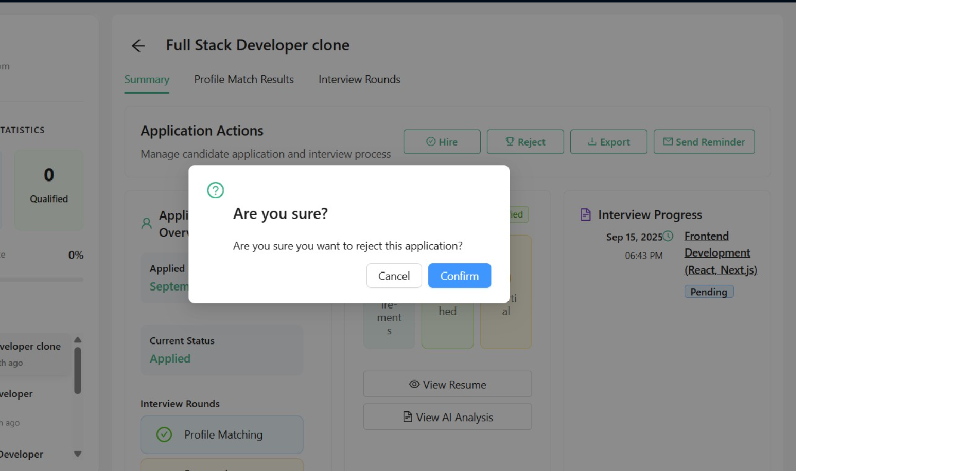Click the file icon on View AI Analysis
This screenshot has width=980, height=471.
coord(407,417)
